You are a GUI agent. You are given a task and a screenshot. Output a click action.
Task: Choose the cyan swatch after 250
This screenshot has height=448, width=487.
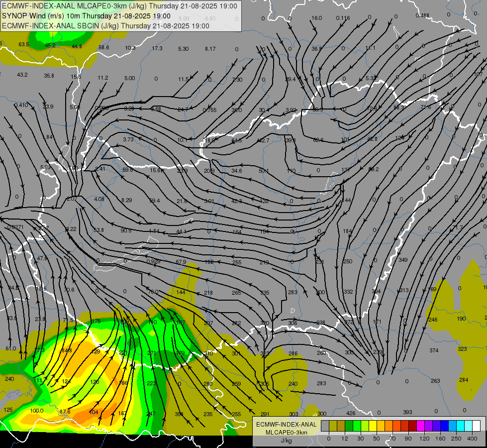[x=460, y=426]
